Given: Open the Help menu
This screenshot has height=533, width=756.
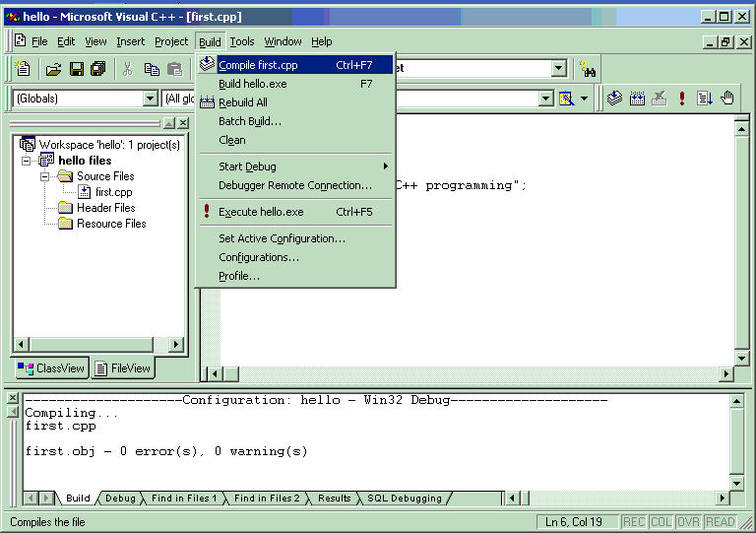Looking at the screenshot, I should click(x=321, y=41).
